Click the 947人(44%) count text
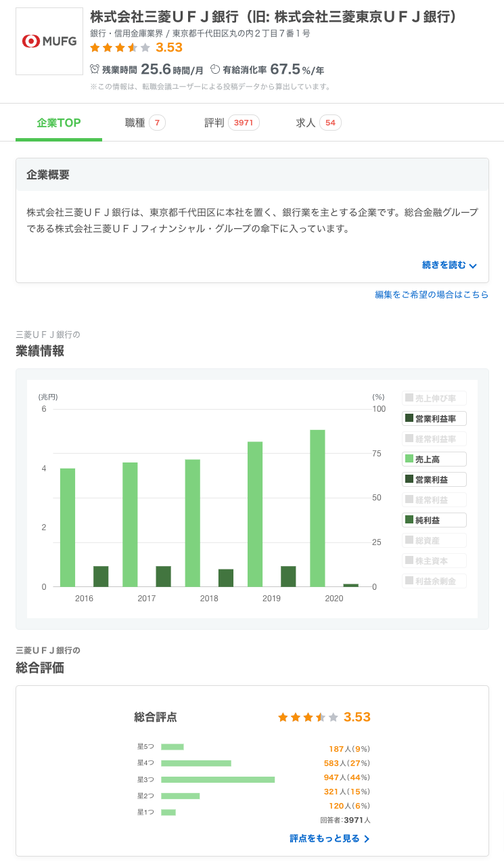The height and width of the screenshot is (864, 504). (347, 777)
